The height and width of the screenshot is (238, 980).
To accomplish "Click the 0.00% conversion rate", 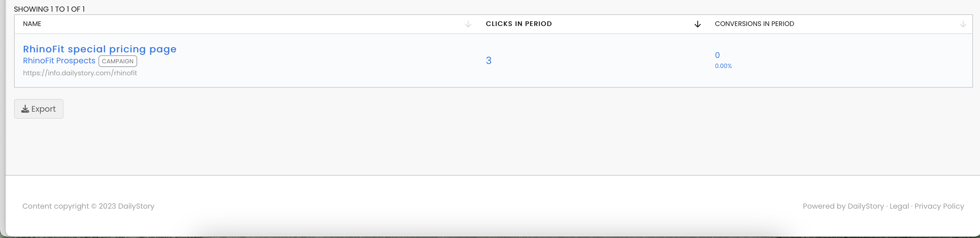I will tap(723, 66).
